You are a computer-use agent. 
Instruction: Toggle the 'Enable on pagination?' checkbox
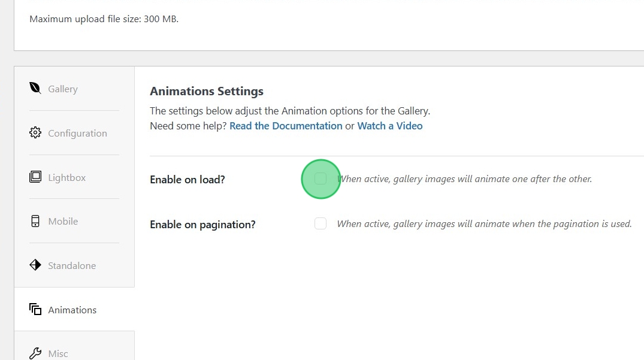point(321,223)
